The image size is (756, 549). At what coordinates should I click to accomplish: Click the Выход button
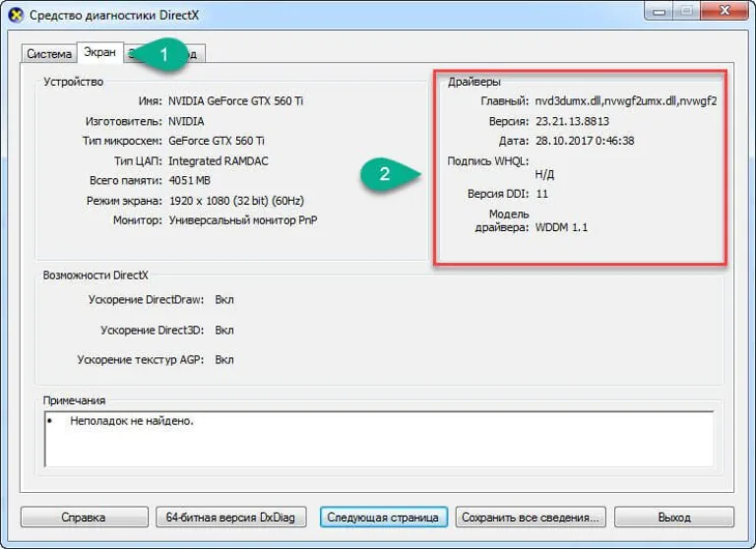pos(674,518)
